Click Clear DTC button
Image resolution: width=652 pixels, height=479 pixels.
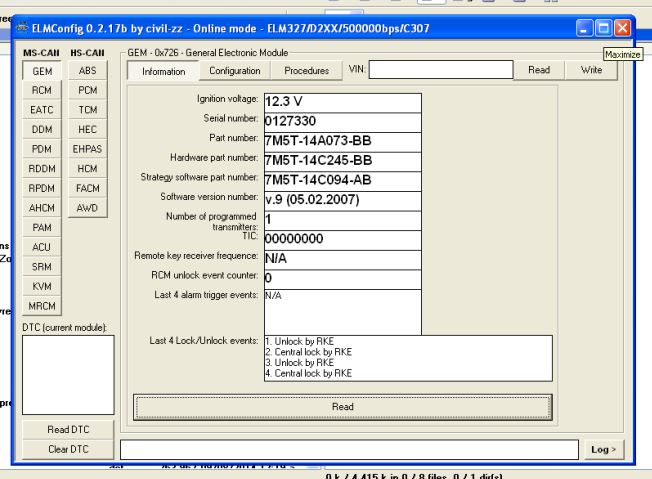point(68,449)
